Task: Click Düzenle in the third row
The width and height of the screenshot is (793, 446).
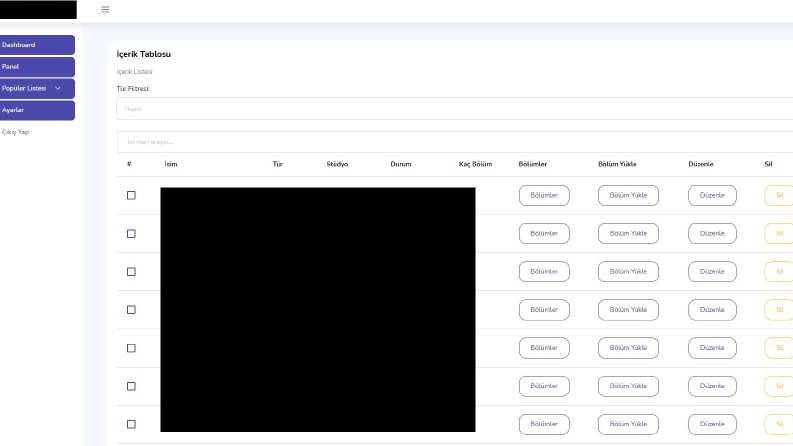Action: click(712, 272)
